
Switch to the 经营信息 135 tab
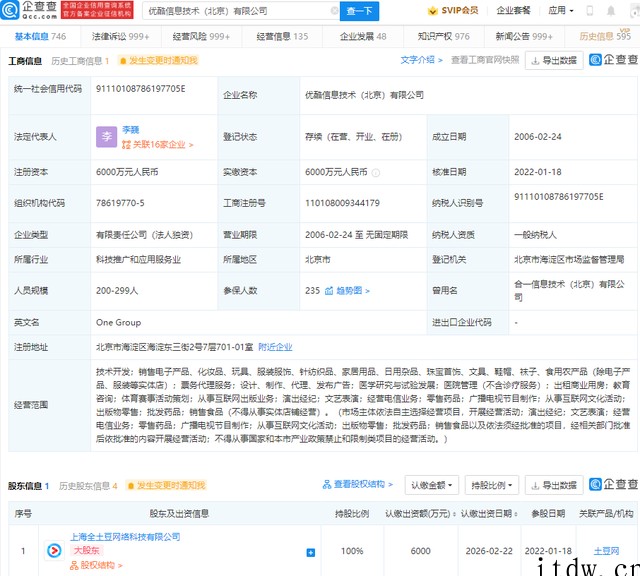(282, 36)
